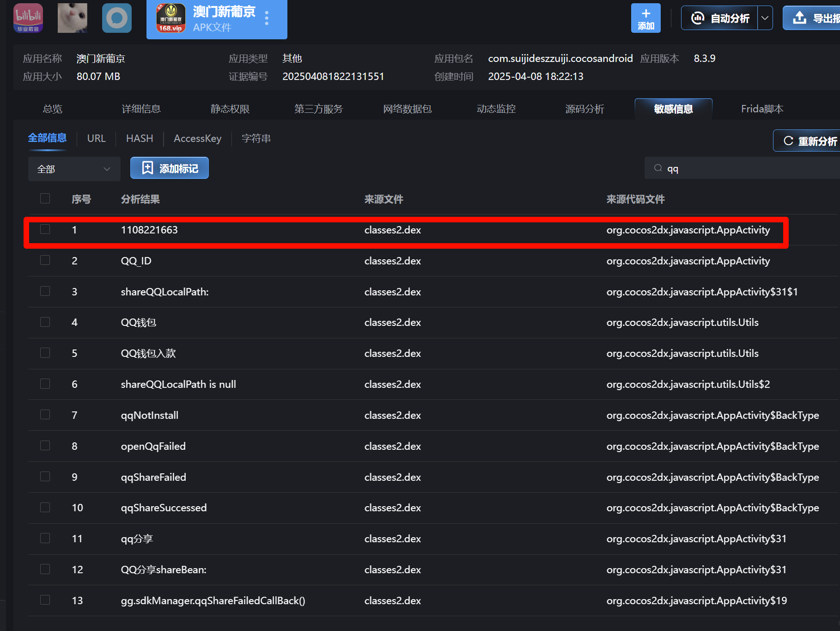The image size is (840, 631).
Task: Click the 来源代码文件 column header
Action: (636, 199)
